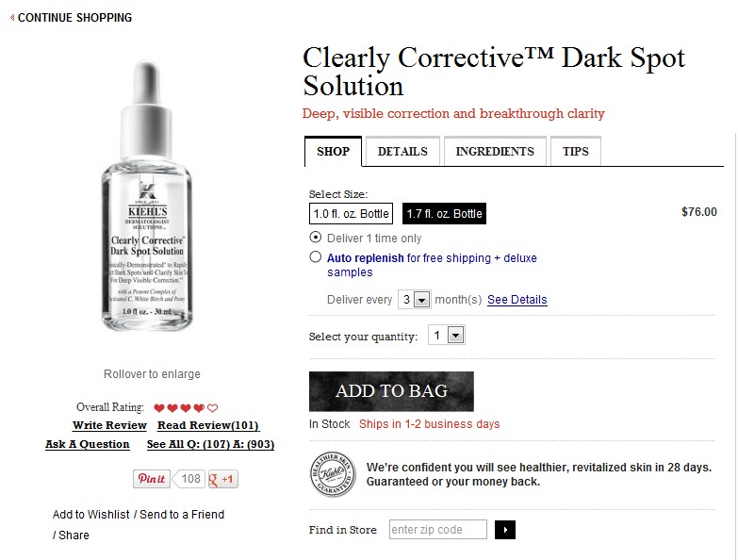
Task: Click the Pin it button
Action: tap(151, 479)
